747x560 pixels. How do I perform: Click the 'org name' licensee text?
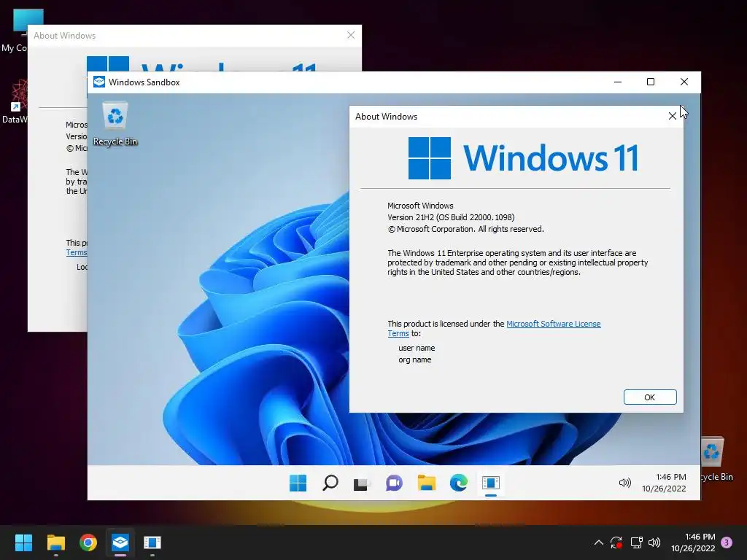coord(415,360)
